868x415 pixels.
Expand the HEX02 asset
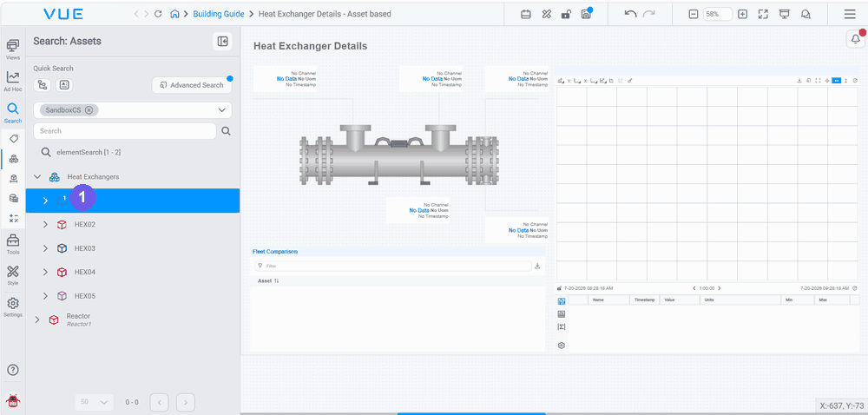[x=45, y=225]
